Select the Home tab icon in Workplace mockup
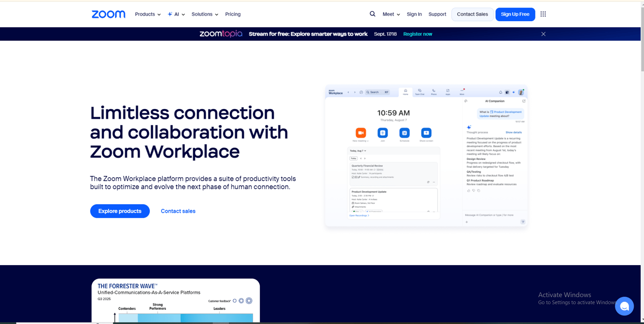The image size is (644, 324). tap(405, 91)
